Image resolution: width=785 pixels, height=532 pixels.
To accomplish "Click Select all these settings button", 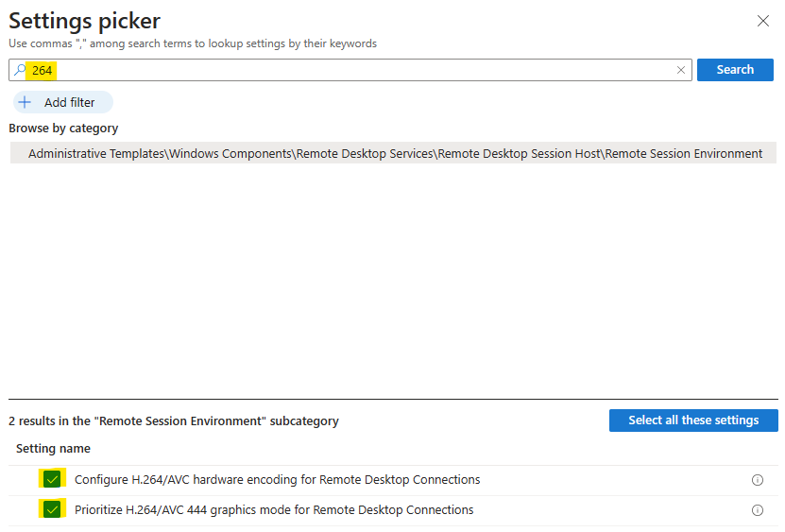I will click(693, 420).
